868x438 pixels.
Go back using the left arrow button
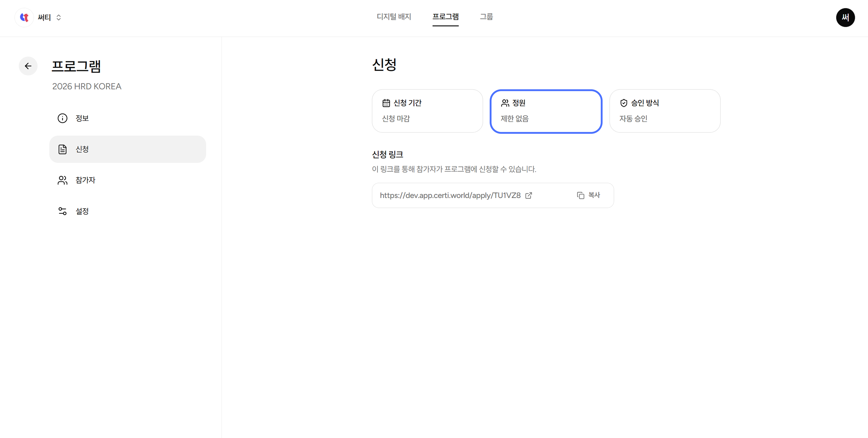(x=28, y=66)
